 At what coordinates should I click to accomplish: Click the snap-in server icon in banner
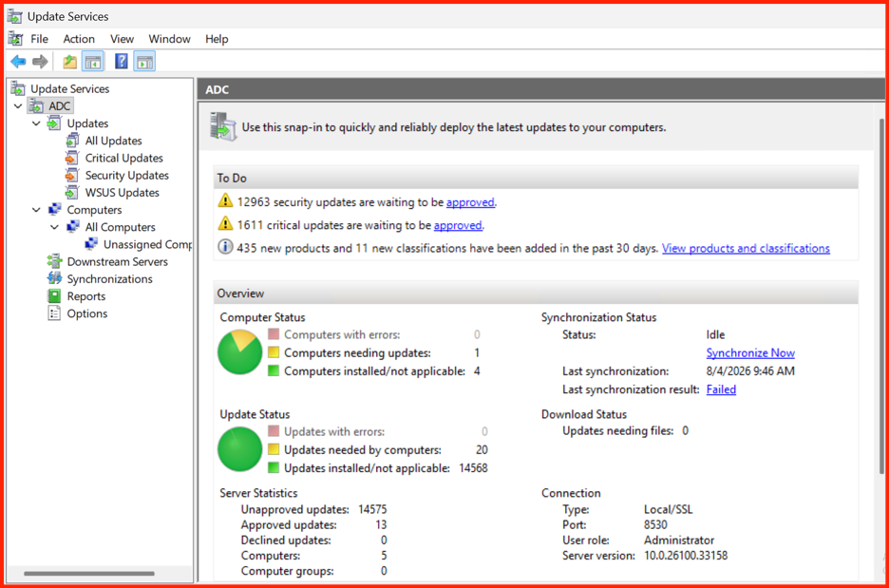[x=223, y=126]
